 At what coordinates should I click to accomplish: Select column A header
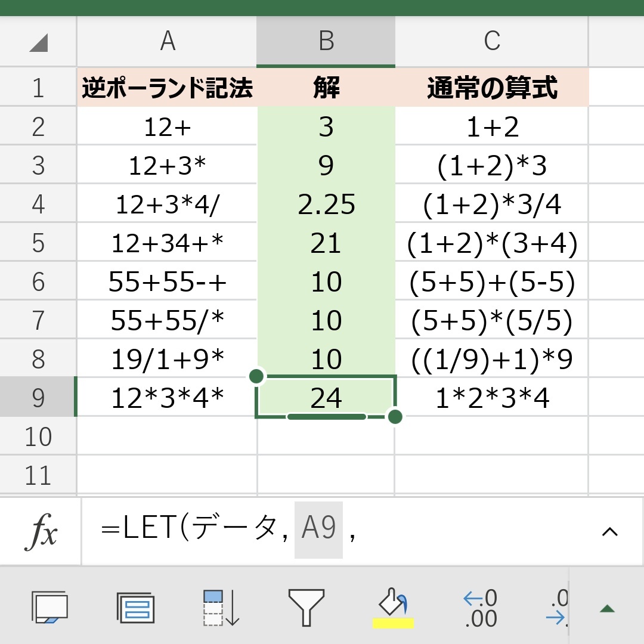pos(167,41)
